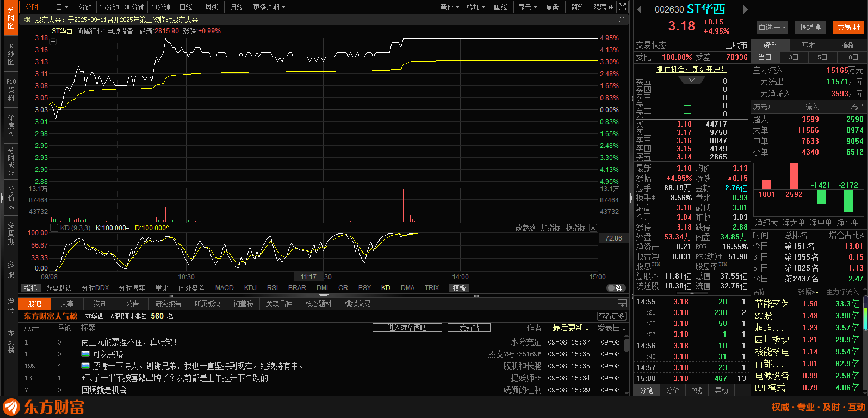Viewport: 868px width, 418px height.
Task: Open the 多周期 sidebar item
Action: pos(11,233)
